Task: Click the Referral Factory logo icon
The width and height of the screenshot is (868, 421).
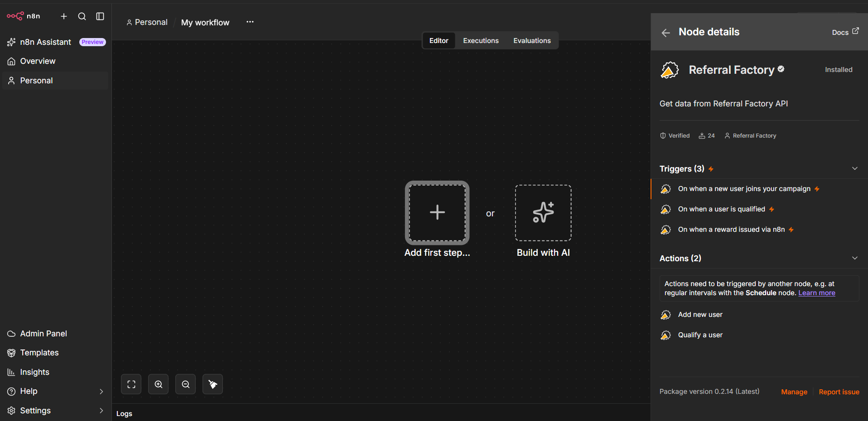Action: [x=670, y=70]
